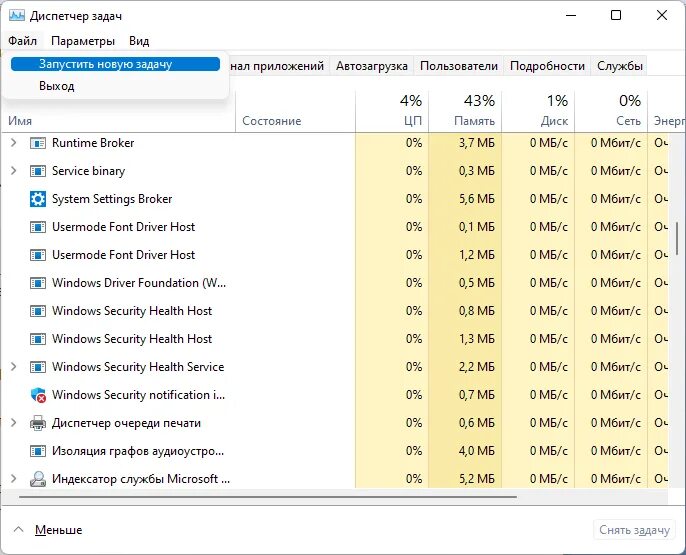Sort by the Память column header

[465, 111]
